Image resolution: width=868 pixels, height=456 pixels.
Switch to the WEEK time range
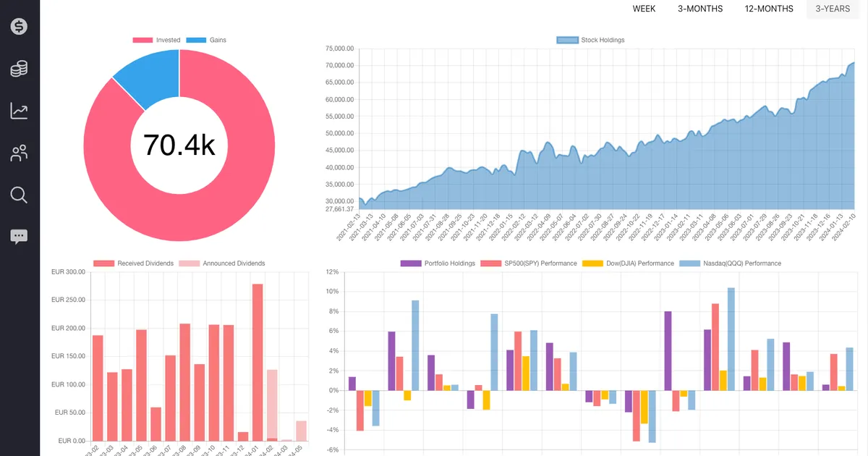click(x=644, y=9)
